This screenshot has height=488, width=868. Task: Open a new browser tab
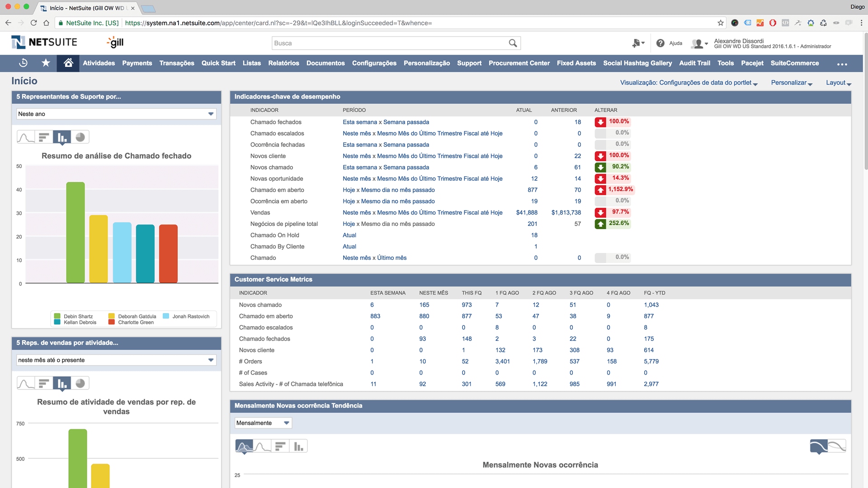point(148,8)
